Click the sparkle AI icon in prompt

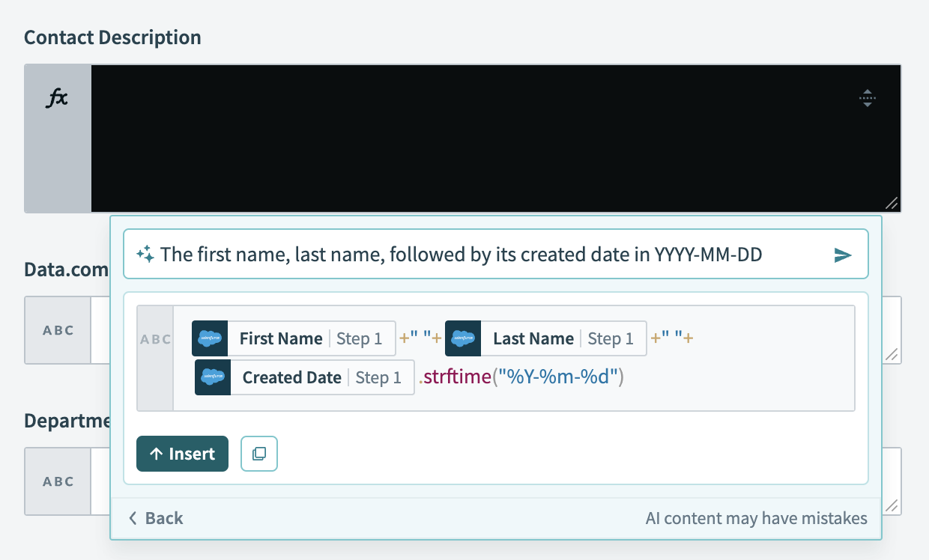tap(145, 255)
